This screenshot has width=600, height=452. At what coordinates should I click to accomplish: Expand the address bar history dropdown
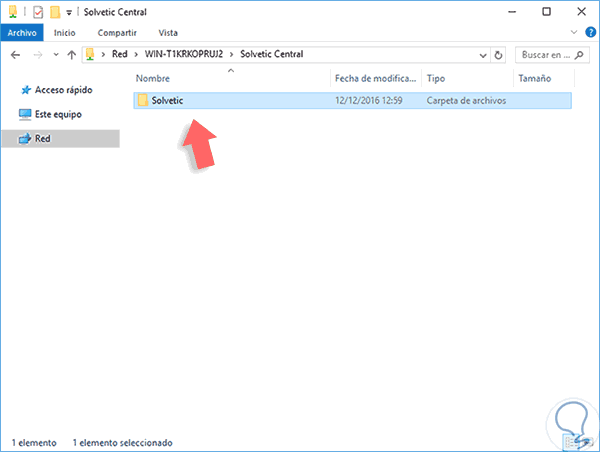point(483,55)
